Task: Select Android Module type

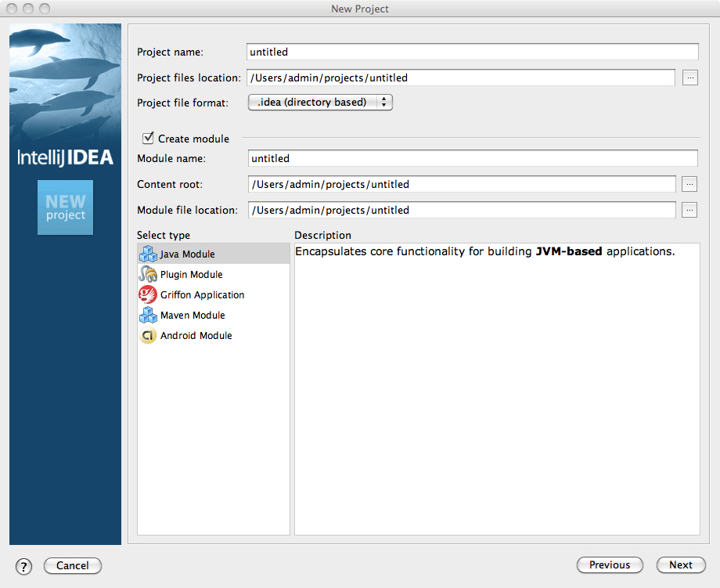Action: [x=214, y=335]
